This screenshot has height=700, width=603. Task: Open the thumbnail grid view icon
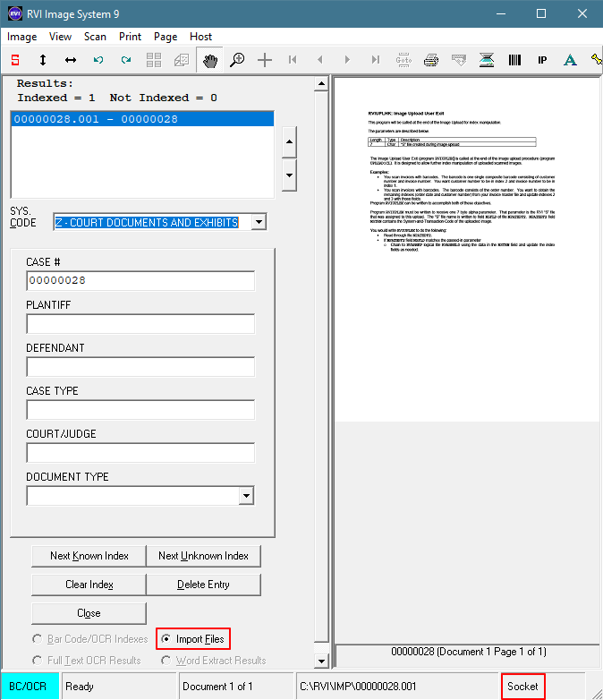tap(154, 60)
